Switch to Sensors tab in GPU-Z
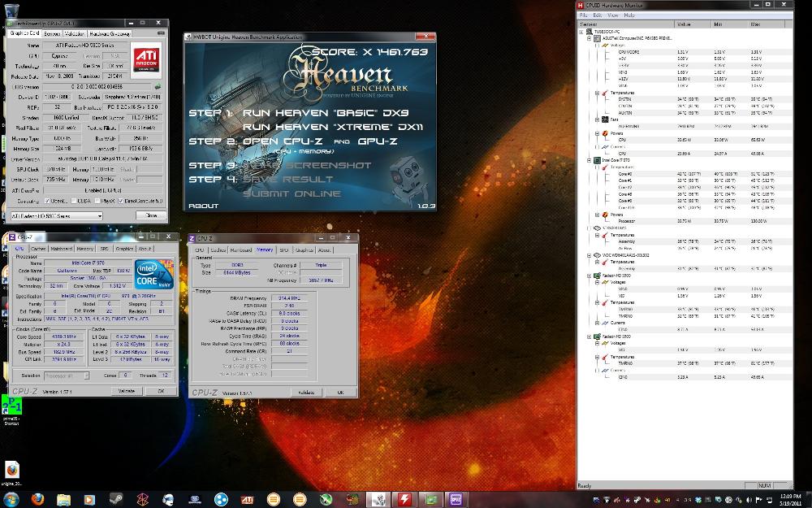The height and width of the screenshot is (508, 812). pyautogui.click(x=52, y=33)
